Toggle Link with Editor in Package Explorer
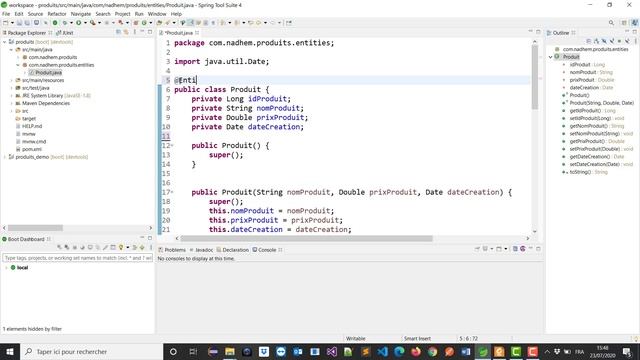Image resolution: width=640 pixels, height=360 pixels. coord(126,32)
